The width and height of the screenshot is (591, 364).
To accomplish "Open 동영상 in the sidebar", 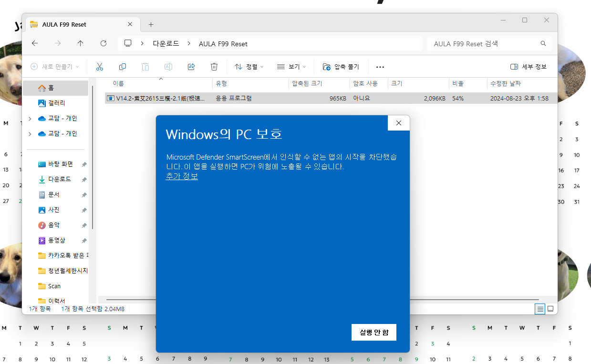I will pyautogui.click(x=56, y=240).
